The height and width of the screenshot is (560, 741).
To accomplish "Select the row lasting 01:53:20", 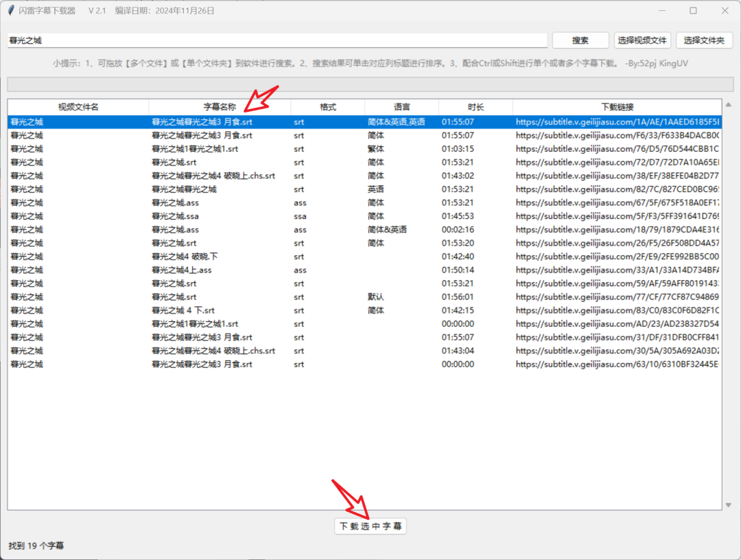I will click(x=364, y=244).
